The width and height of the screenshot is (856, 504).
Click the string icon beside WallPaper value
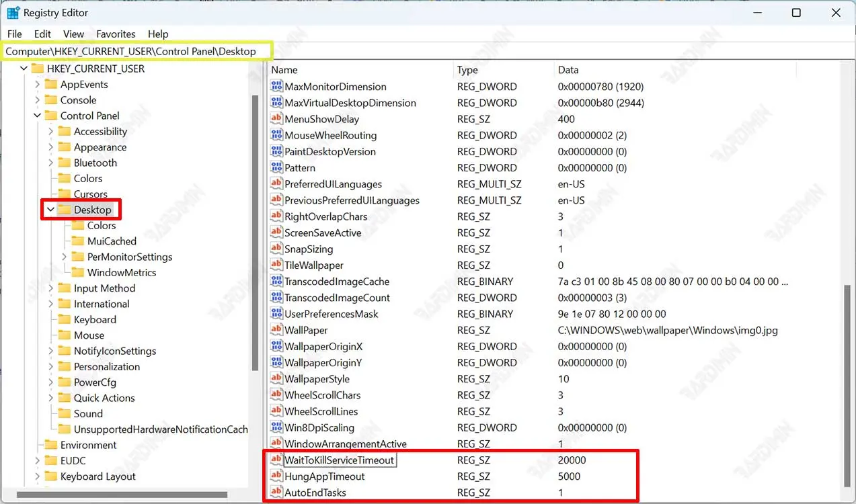[x=276, y=331]
